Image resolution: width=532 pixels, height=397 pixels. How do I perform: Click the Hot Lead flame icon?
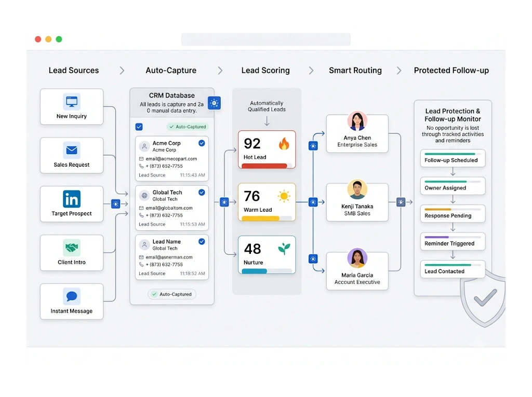click(x=284, y=144)
